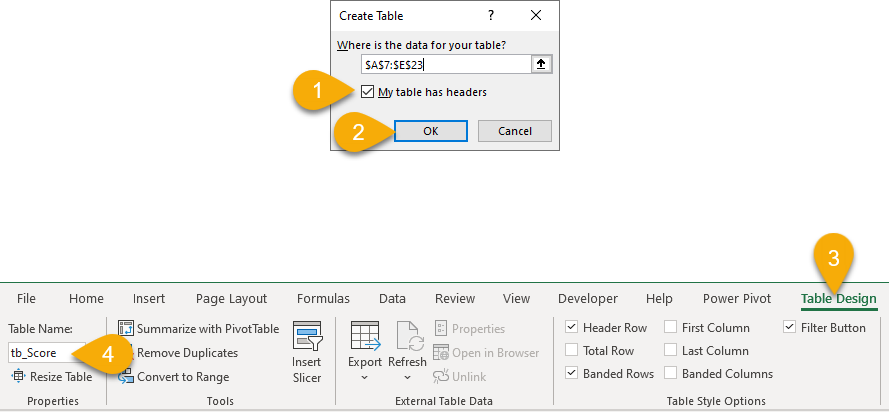Cancel the Create Table dialog
This screenshot has width=889, height=412.
coord(514,131)
